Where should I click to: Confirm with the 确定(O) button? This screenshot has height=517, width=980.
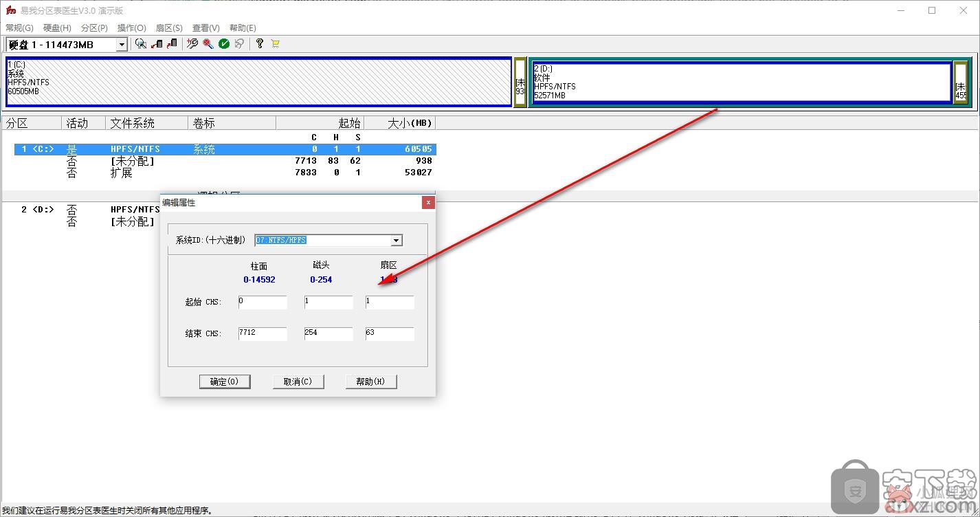pyautogui.click(x=225, y=382)
